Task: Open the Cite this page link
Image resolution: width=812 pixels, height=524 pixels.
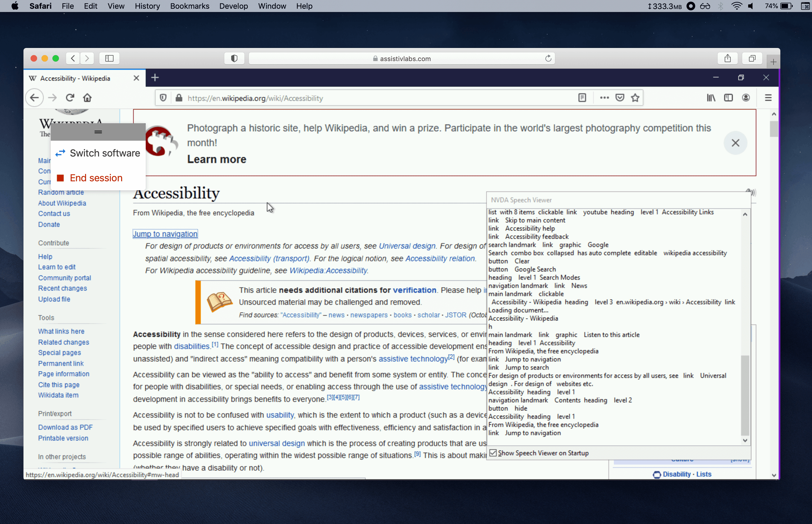Action: point(59,385)
